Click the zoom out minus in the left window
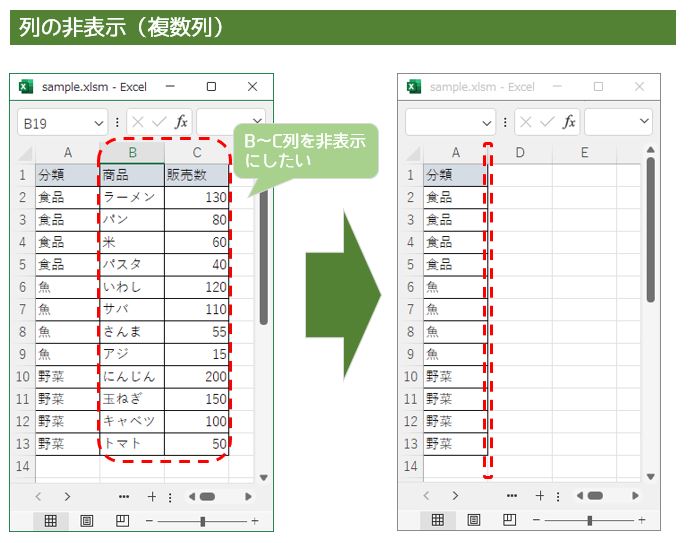The width and height of the screenshot is (689, 543). (149, 521)
